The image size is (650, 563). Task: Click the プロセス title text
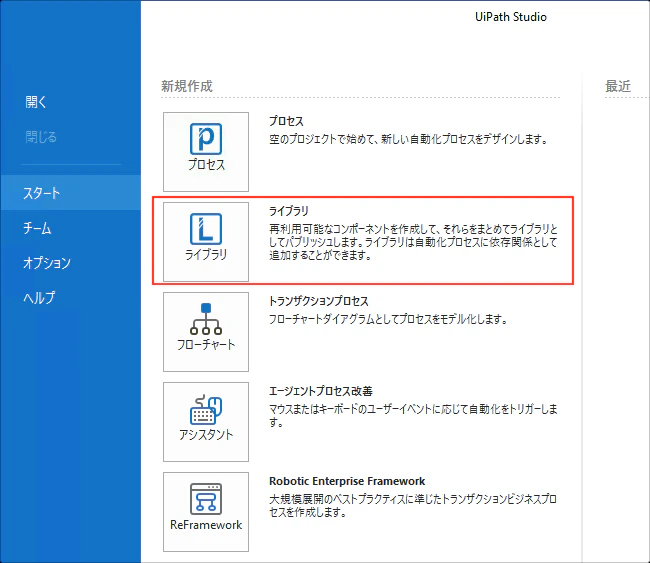point(286,121)
